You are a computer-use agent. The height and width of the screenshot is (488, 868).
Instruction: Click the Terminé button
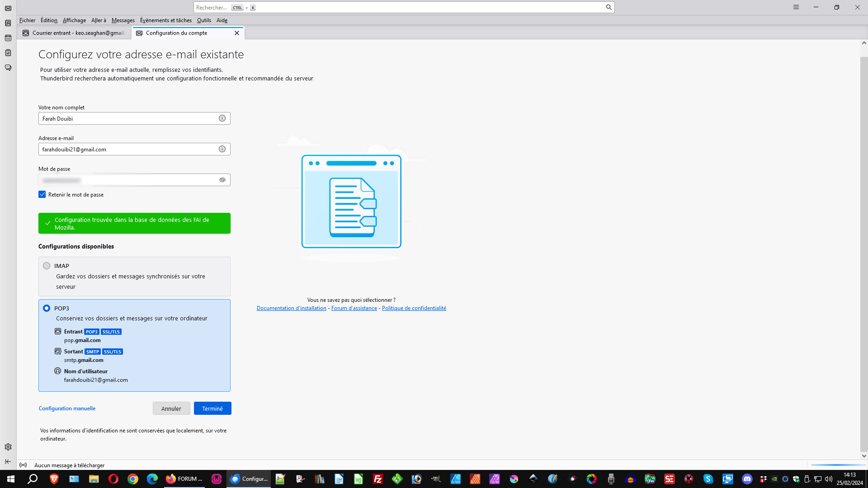coord(212,408)
